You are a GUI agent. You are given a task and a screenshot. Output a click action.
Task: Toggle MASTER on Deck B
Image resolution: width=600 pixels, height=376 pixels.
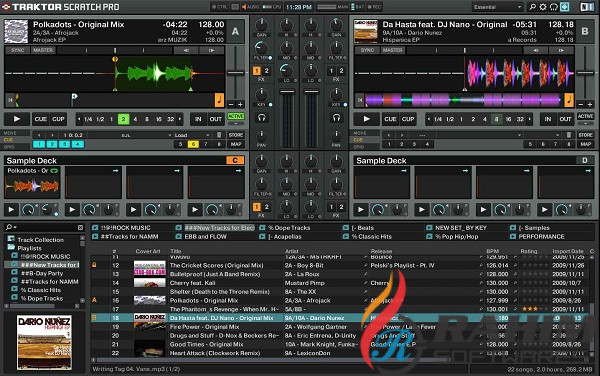(393, 50)
